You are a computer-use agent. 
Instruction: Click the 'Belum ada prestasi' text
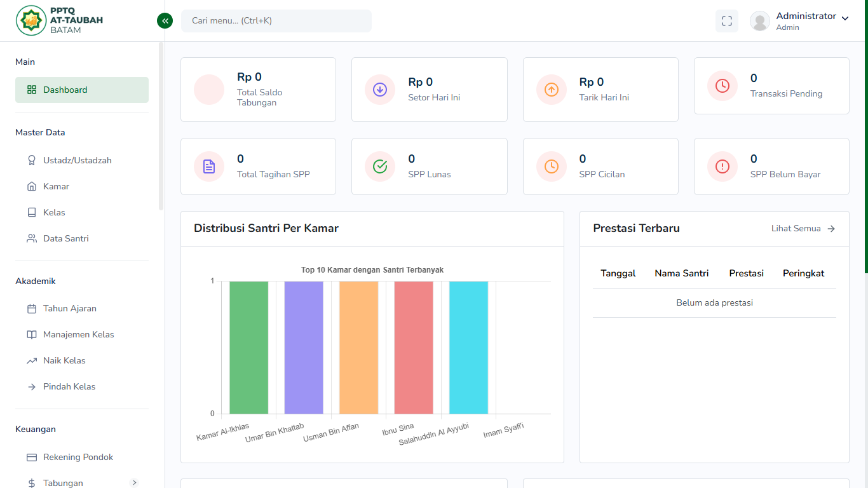click(x=714, y=303)
